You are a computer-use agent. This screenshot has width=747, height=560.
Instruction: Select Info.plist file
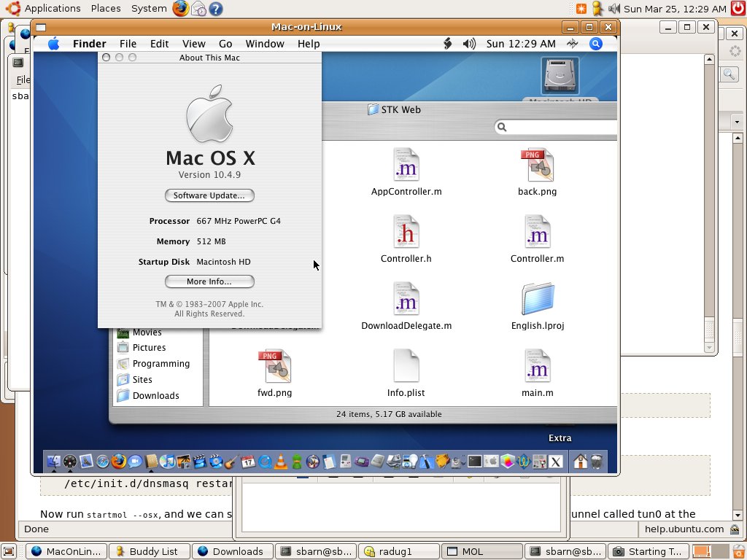(406, 374)
